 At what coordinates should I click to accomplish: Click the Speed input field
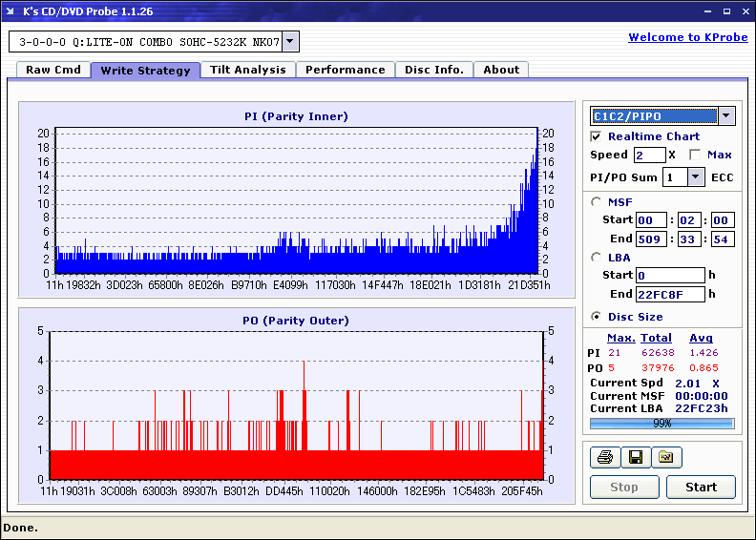coord(649,155)
